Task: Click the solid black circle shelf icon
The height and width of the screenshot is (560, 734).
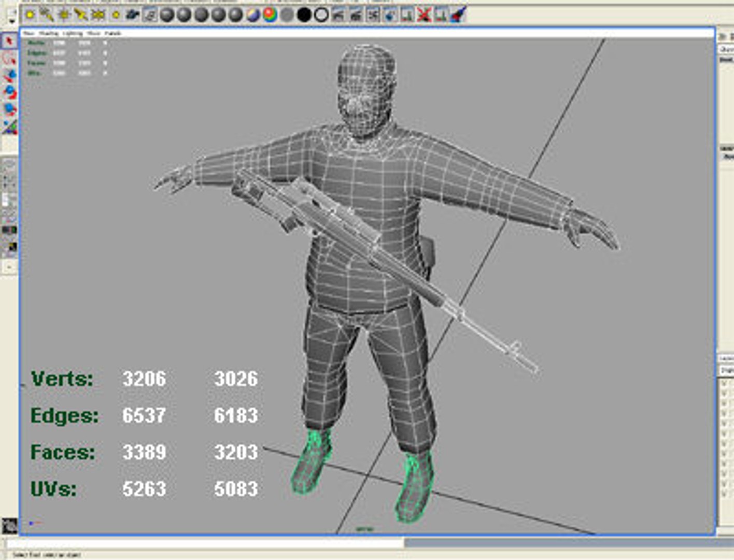Action: coord(304,15)
